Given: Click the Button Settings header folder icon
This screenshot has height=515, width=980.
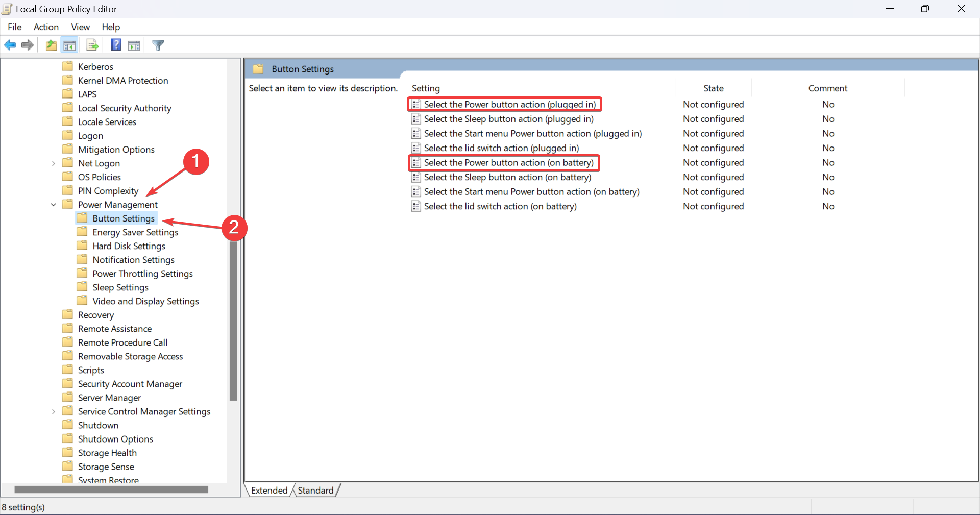Looking at the screenshot, I should click(258, 69).
